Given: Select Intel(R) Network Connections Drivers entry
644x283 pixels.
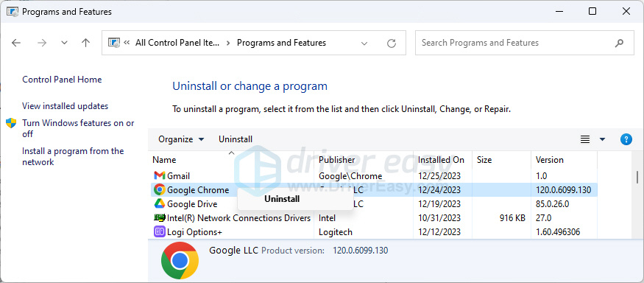Looking at the screenshot, I should (238, 218).
